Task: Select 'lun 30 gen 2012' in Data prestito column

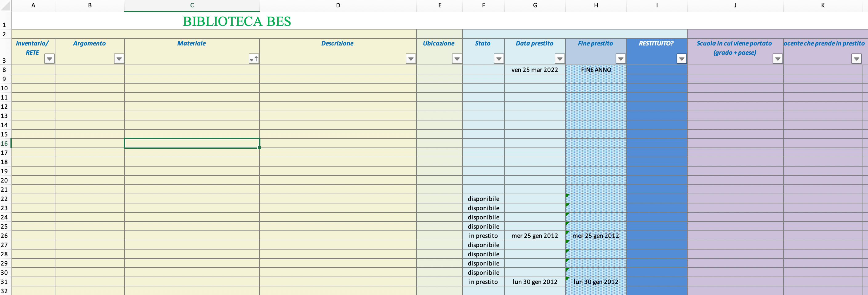Action: 535,281
